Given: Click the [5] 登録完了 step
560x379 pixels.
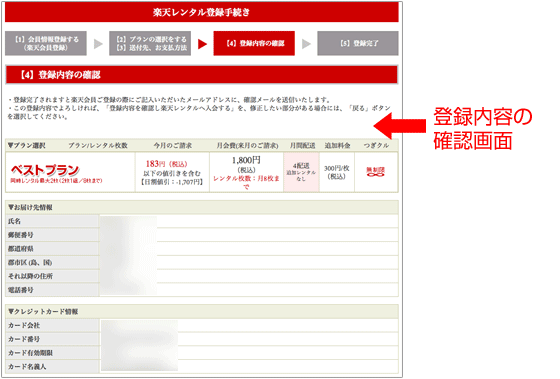Looking at the screenshot, I should [x=358, y=43].
